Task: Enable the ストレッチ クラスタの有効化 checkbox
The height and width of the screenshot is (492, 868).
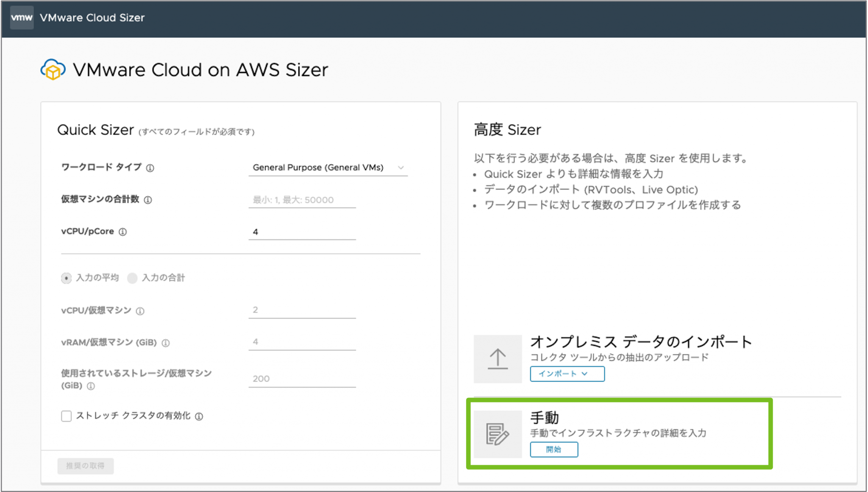Action: (66, 416)
